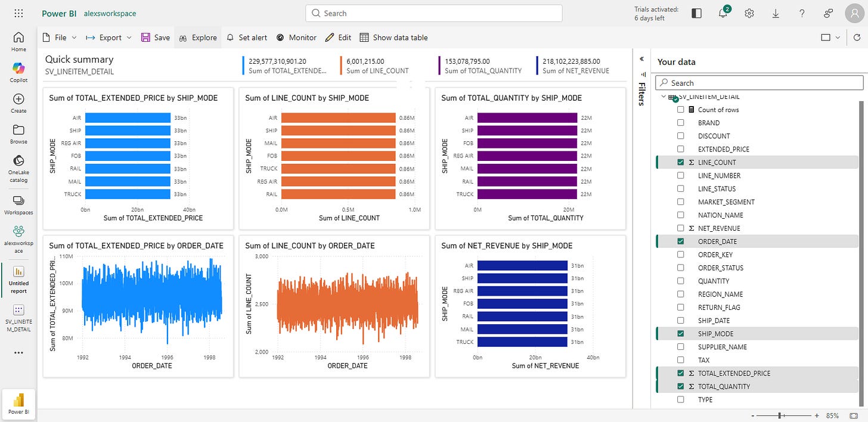Check the BRAND field checkbox
The width and height of the screenshot is (868, 422).
(x=680, y=123)
